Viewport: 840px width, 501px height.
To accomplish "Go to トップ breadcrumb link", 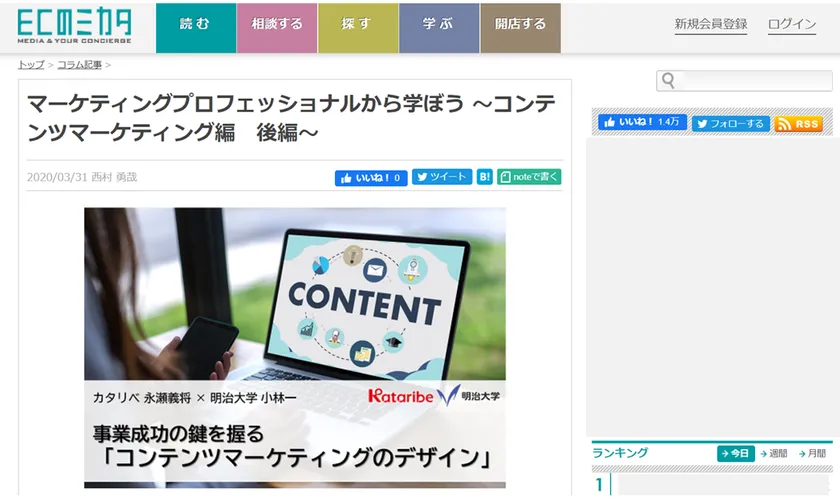I will (x=31, y=65).
